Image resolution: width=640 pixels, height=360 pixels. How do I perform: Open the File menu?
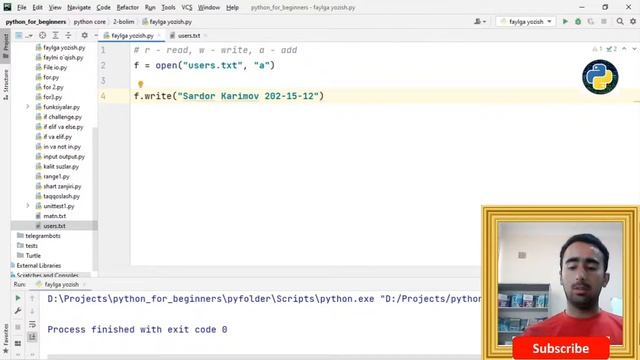point(21,7)
